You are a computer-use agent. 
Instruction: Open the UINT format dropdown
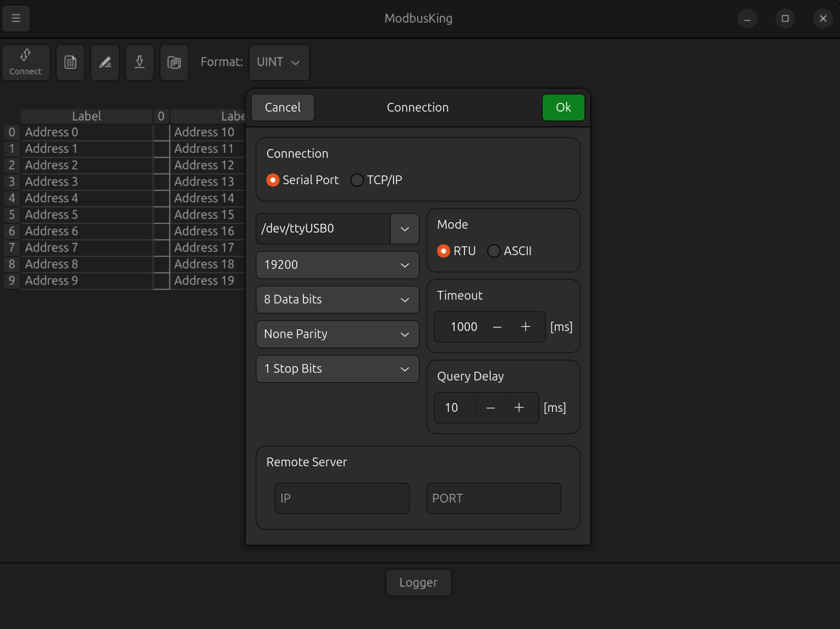pos(279,63)
